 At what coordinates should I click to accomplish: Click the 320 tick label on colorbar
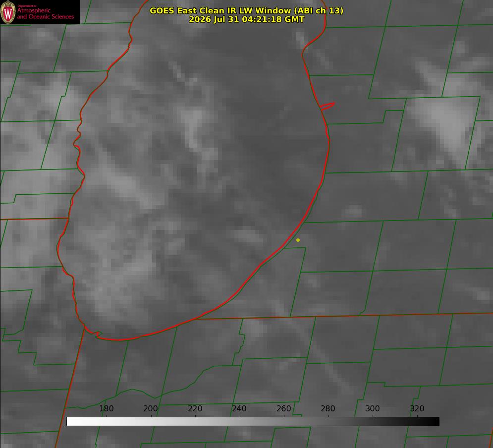tap(417, 408)
